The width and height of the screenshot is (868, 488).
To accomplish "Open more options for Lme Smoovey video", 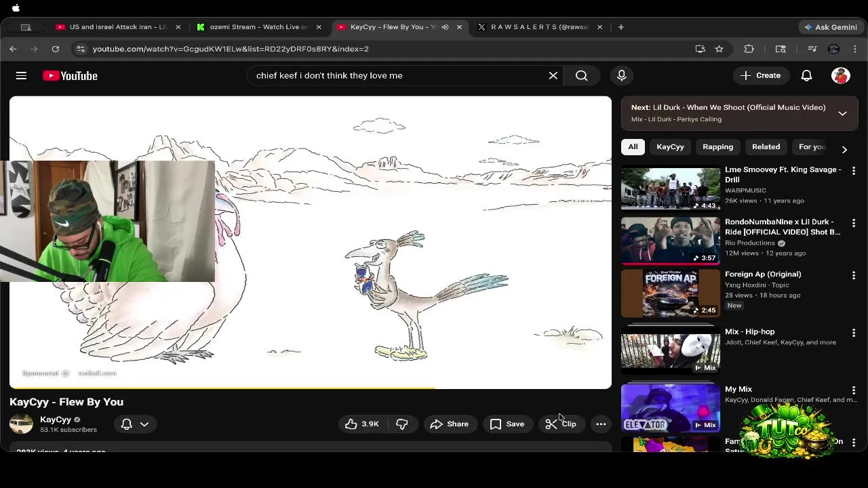I will (x=854, y=171).
